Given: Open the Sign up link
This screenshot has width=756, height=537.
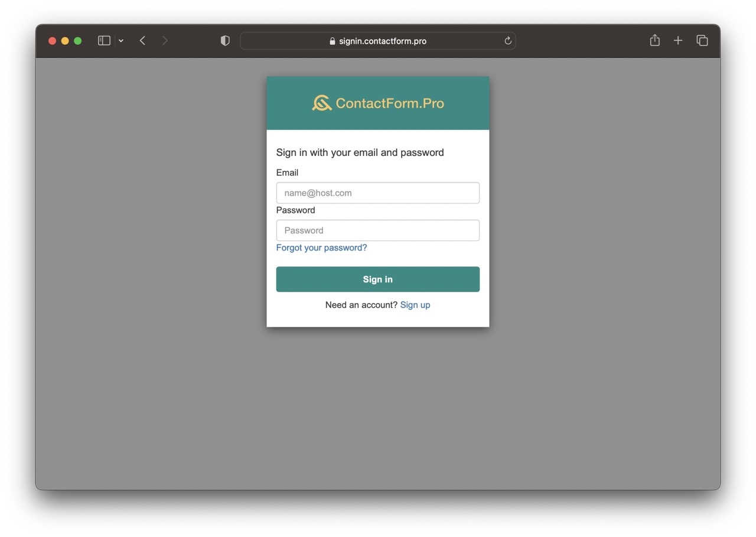Looking at the screenshot, I should (415, 305).
